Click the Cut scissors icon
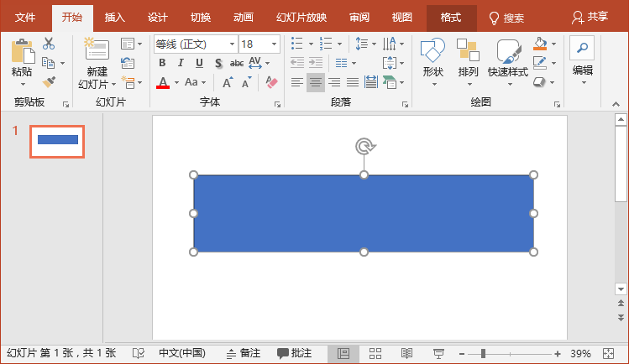The height and width of the screenshot is (364, 629). click(x=49, y=44)
